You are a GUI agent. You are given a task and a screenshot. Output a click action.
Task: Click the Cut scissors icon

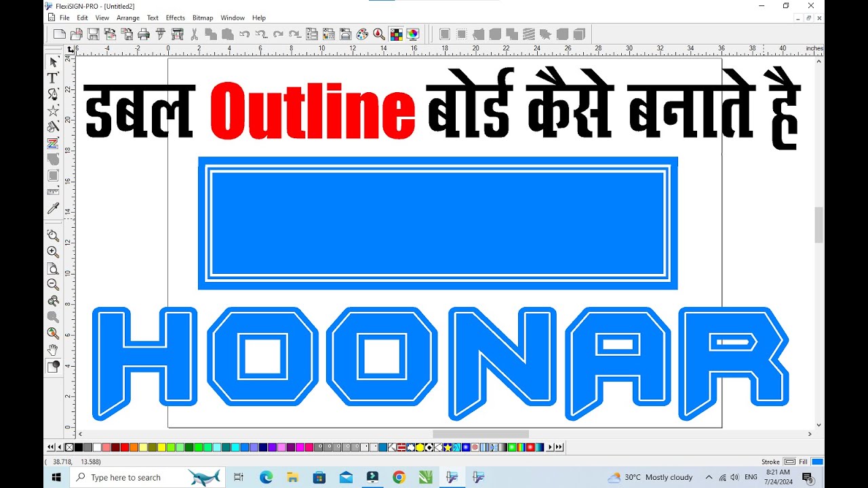tap(194, 34)
